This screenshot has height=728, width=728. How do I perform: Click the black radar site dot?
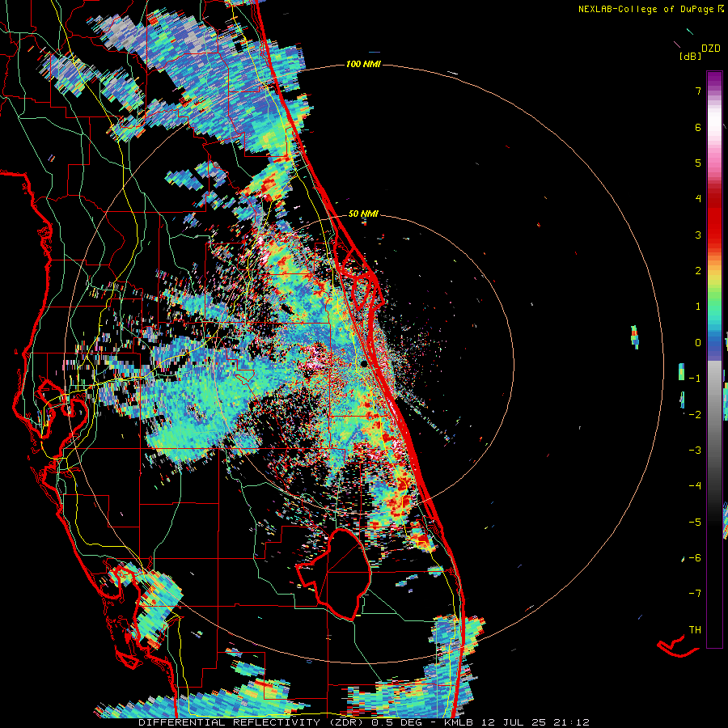364,363
